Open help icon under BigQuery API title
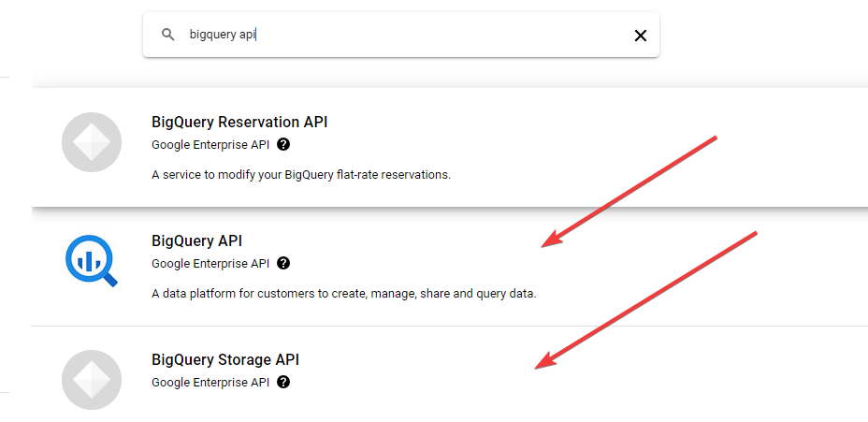Viewport: 868px width, 422px height. (283, 263)
